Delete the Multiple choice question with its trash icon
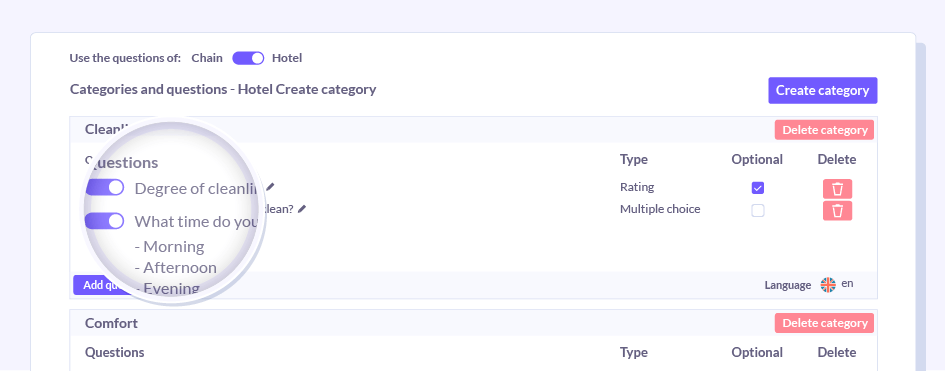The height and width of the screenshot is (371, 945). coord(837,211)
